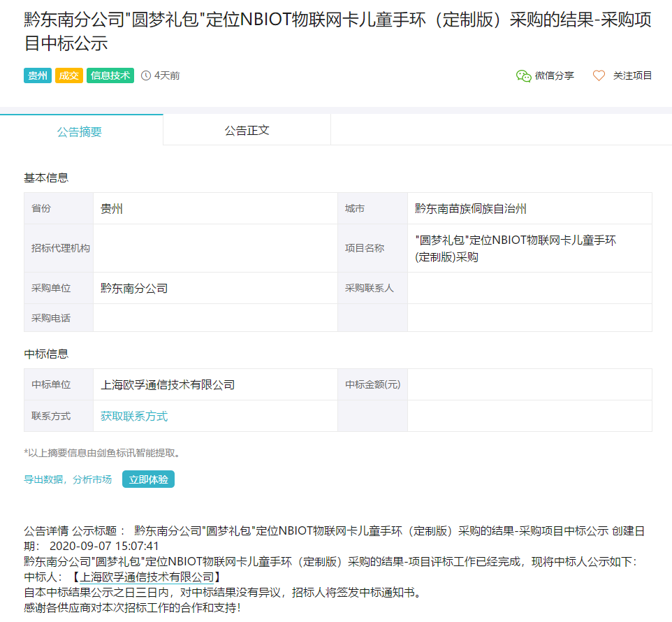
Task: Click the 招标代理机构 label cell
Action: (59, 248)
